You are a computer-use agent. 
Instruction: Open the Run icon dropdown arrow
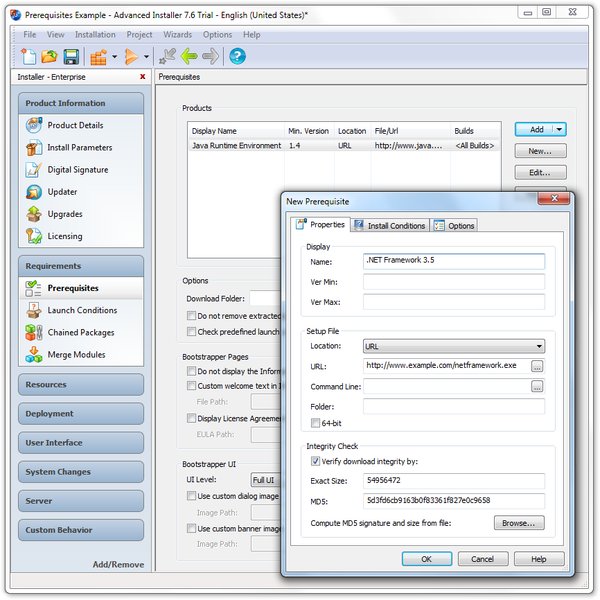click(146, 57)
